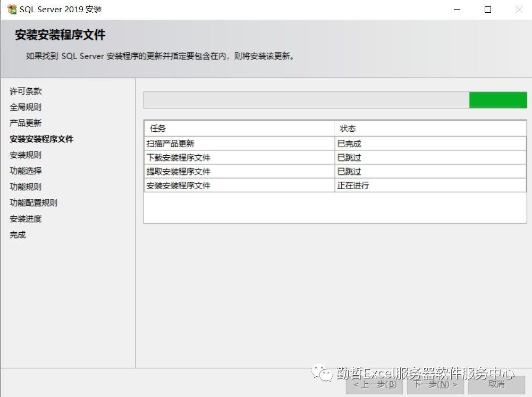Select the 许可条款 step in sidebar
The height and width of the screenshot is (397, 532).
pyautogui.click(x=26, y=91)
